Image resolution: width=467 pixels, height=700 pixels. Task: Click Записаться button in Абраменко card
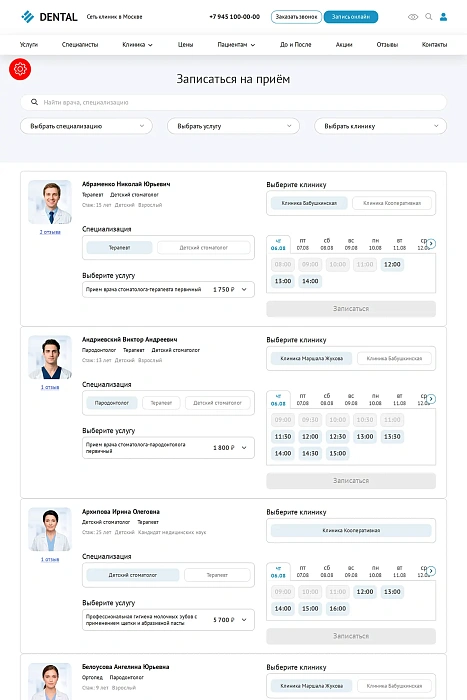click(x=351, y=308)
